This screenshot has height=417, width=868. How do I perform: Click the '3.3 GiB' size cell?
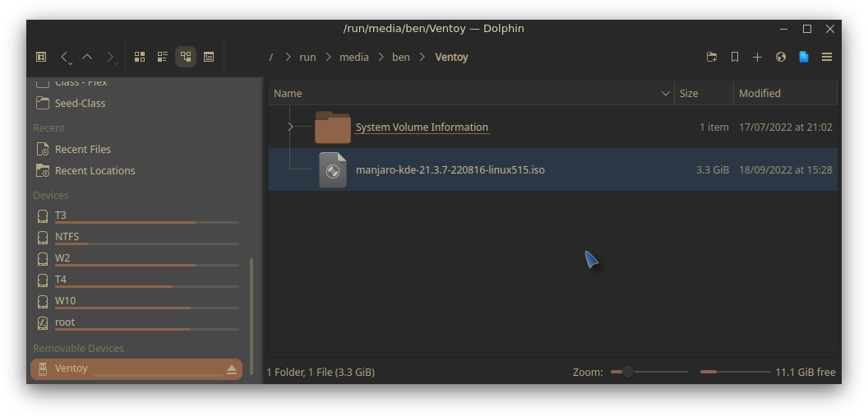[x=713, y=170]
